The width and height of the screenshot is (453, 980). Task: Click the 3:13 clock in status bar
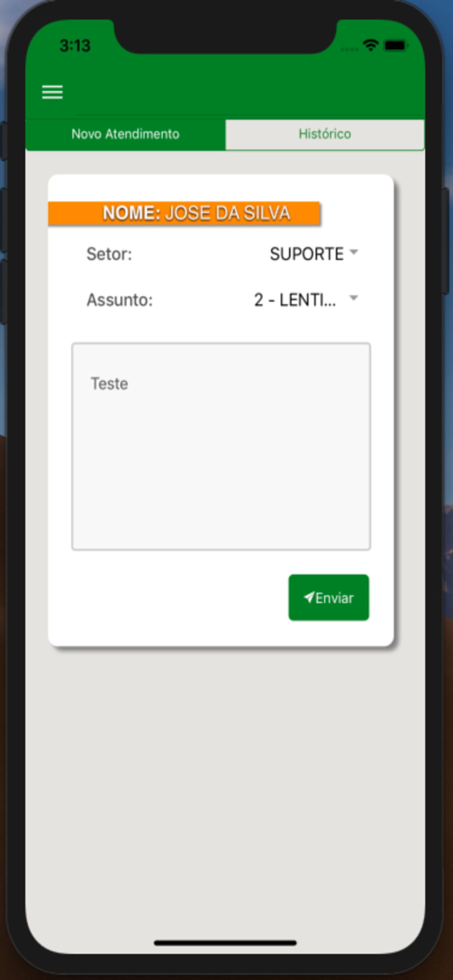[x=75, y=46]
